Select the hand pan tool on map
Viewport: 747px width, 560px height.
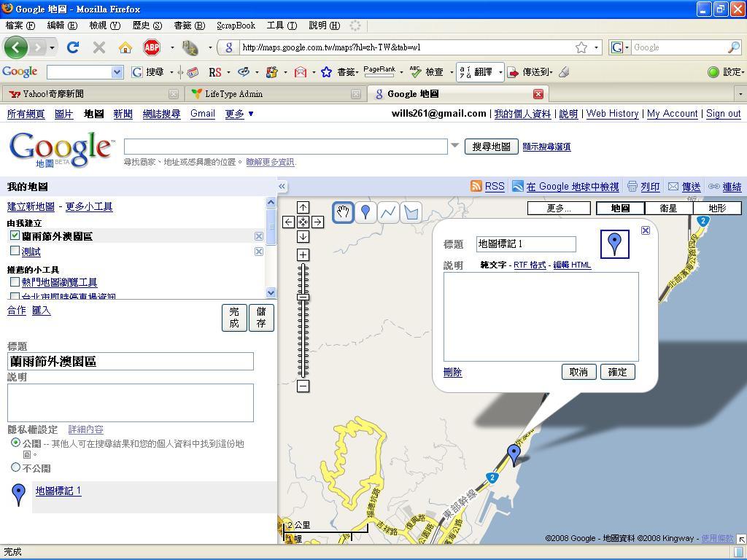click(343, 212)
